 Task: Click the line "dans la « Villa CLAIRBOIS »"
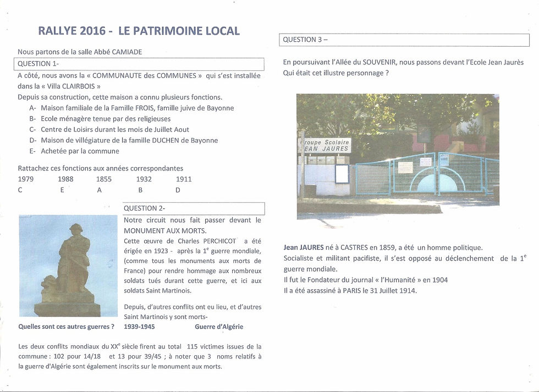pos(59,86)
